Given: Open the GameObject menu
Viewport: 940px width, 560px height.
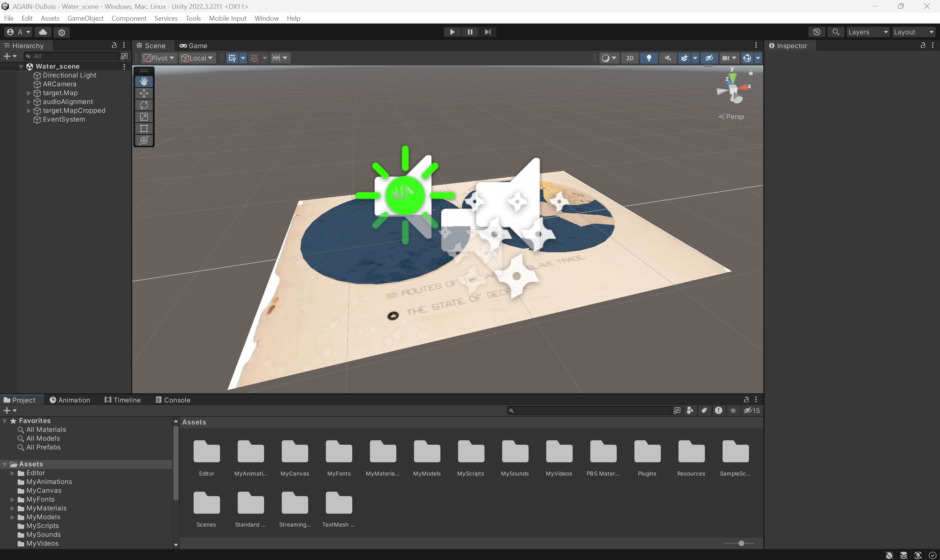Looking at the screenshot, I should (85, 18).
